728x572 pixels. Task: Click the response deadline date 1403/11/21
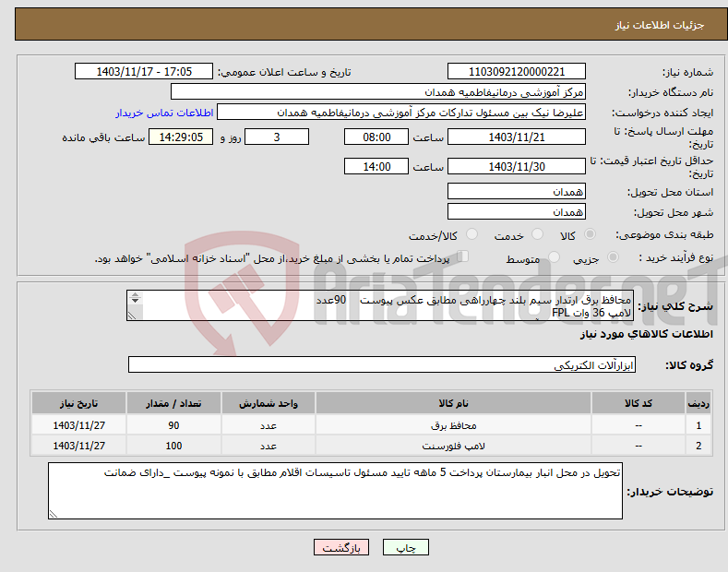point(517,137)
